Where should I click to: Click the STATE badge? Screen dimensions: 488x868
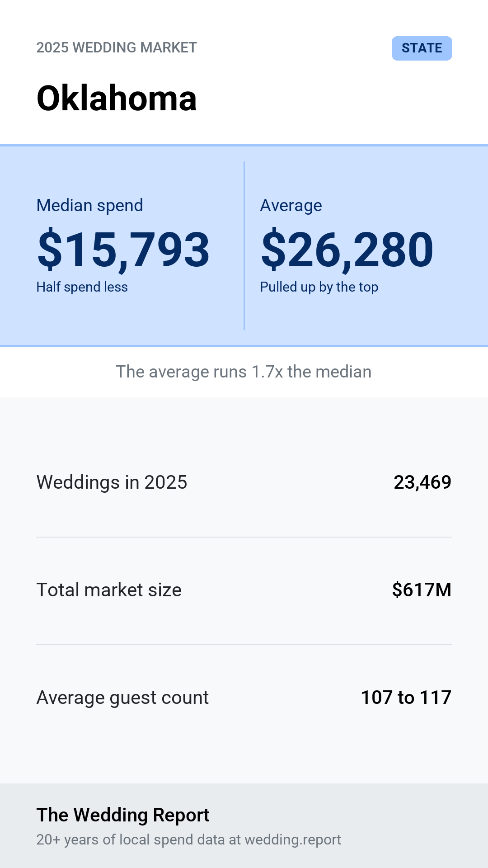click(x=422, y=48)
